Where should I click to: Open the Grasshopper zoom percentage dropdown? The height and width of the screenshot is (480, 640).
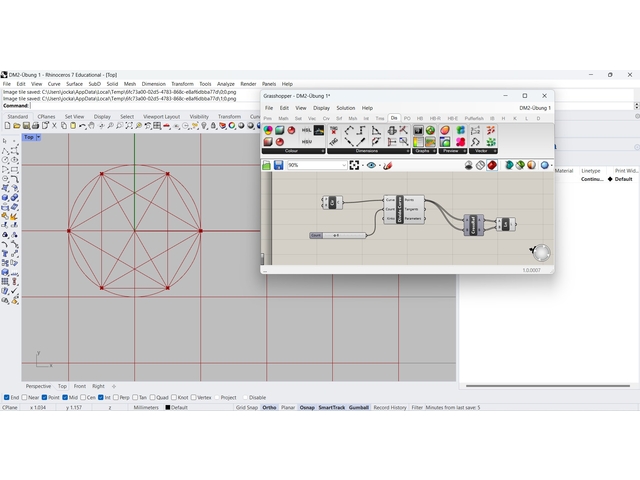click(343, 165)
